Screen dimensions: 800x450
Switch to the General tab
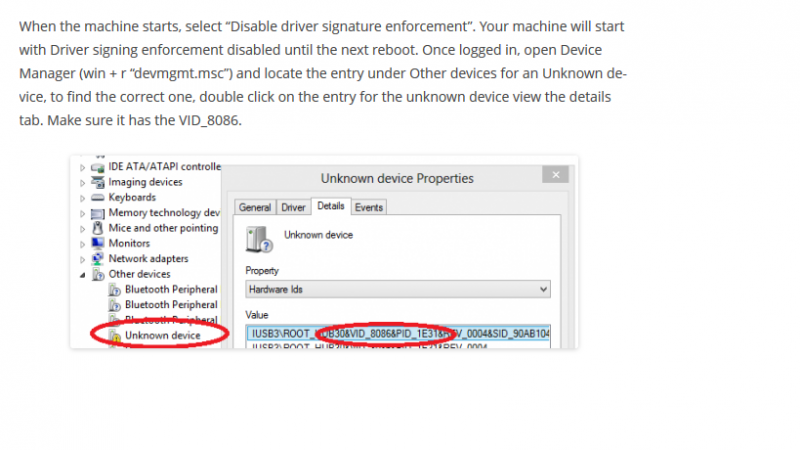click(x=254, y=207)
